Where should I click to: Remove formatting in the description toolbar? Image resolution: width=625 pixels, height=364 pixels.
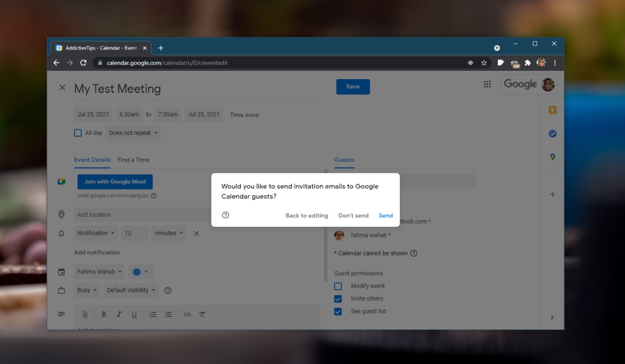[202, 315]
